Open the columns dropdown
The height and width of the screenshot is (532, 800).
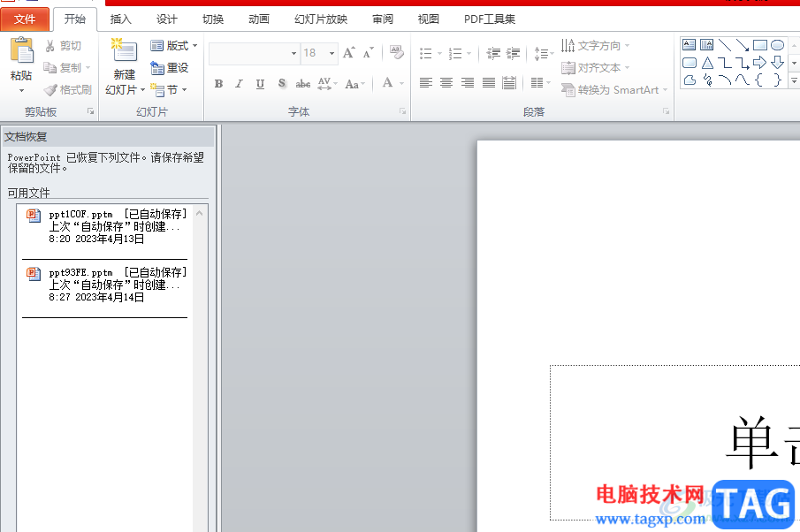[540, 83]
